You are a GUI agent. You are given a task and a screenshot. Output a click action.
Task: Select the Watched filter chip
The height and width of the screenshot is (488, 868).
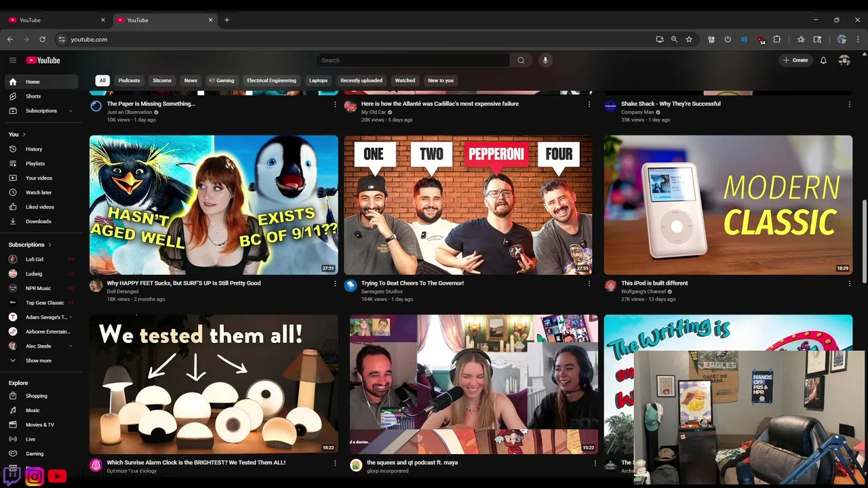pos(405,80)
